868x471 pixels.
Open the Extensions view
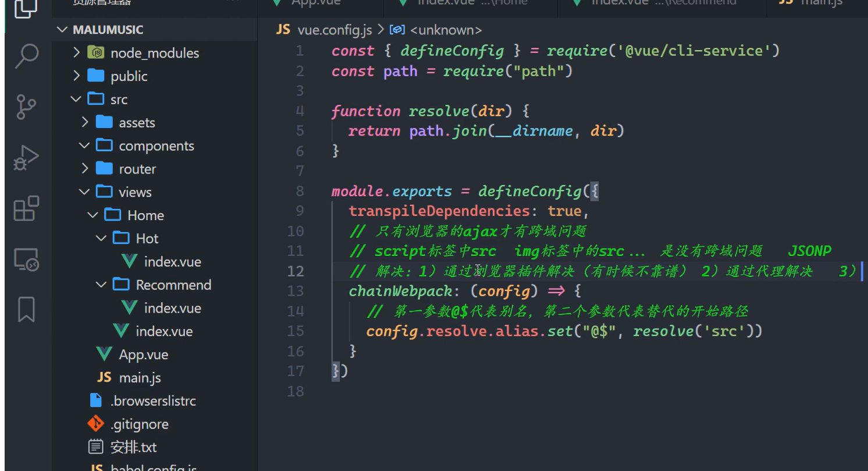26,208
